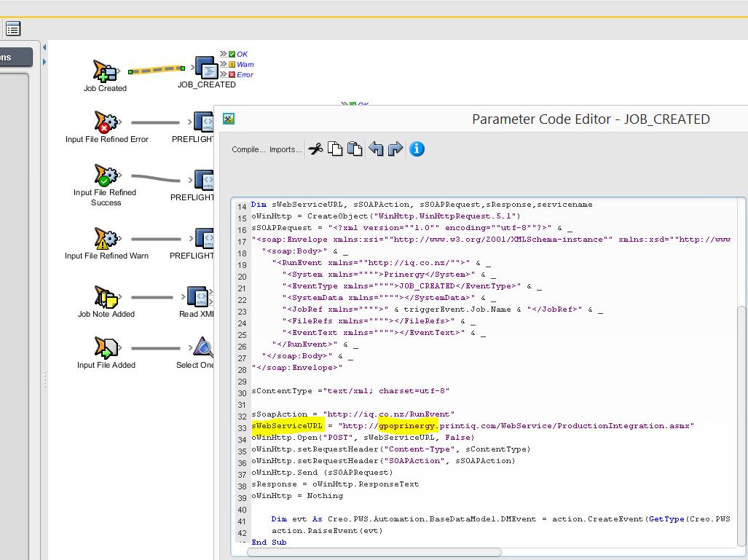748x560 pixels.
Task: Select the Input File Added event icon
Action: point(106,347)
